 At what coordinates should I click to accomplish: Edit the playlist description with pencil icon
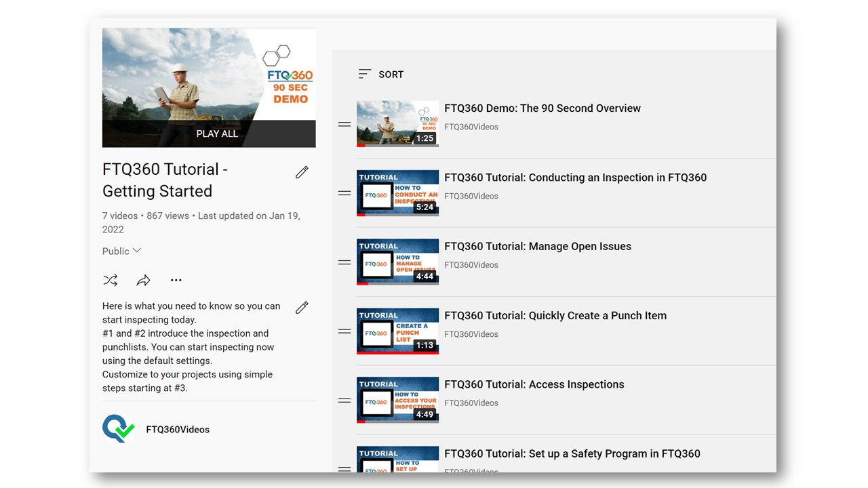coord(302,308)
